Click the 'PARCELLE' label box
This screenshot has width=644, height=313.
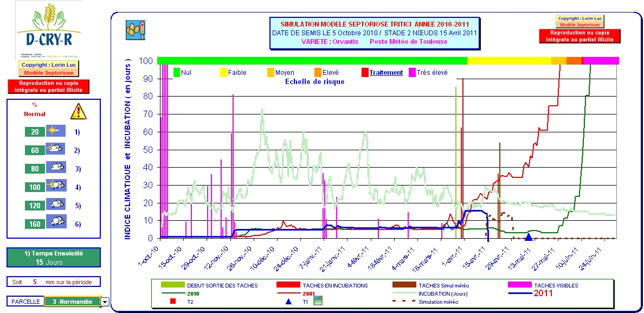(x=25, y=302)
